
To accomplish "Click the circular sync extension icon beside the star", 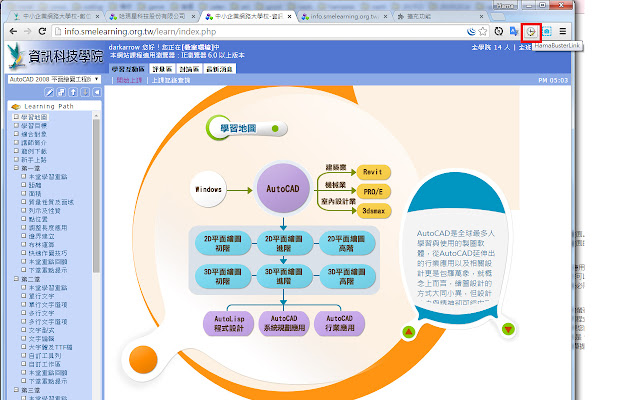I will tap(498, 31).
